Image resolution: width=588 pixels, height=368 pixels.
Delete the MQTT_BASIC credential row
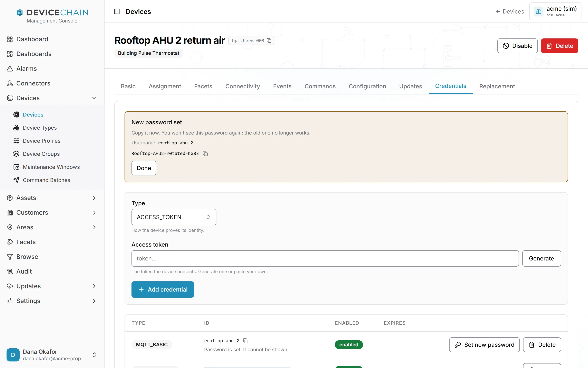542,345
